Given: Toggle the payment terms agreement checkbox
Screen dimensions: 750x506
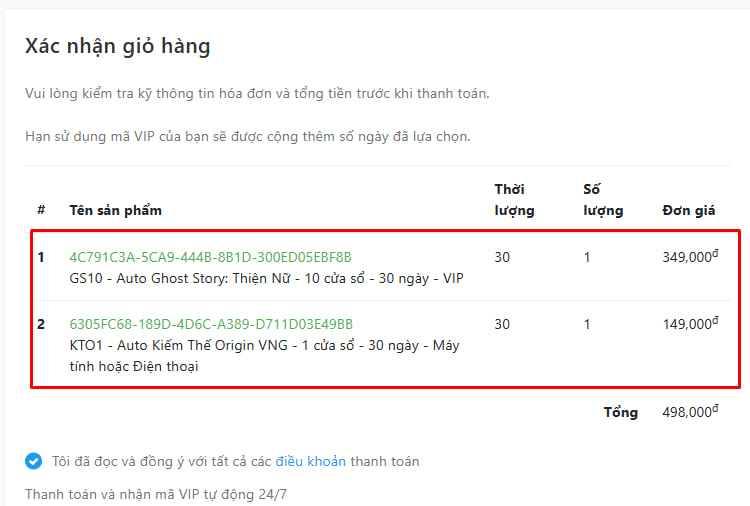Looking at the screenshot, I should click(33, 461).
